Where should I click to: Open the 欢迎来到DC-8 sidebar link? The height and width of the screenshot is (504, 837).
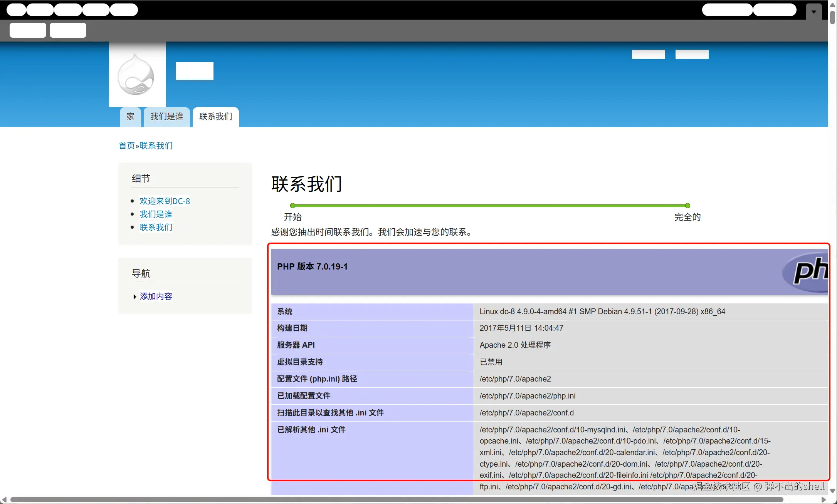tap(165, 201)
